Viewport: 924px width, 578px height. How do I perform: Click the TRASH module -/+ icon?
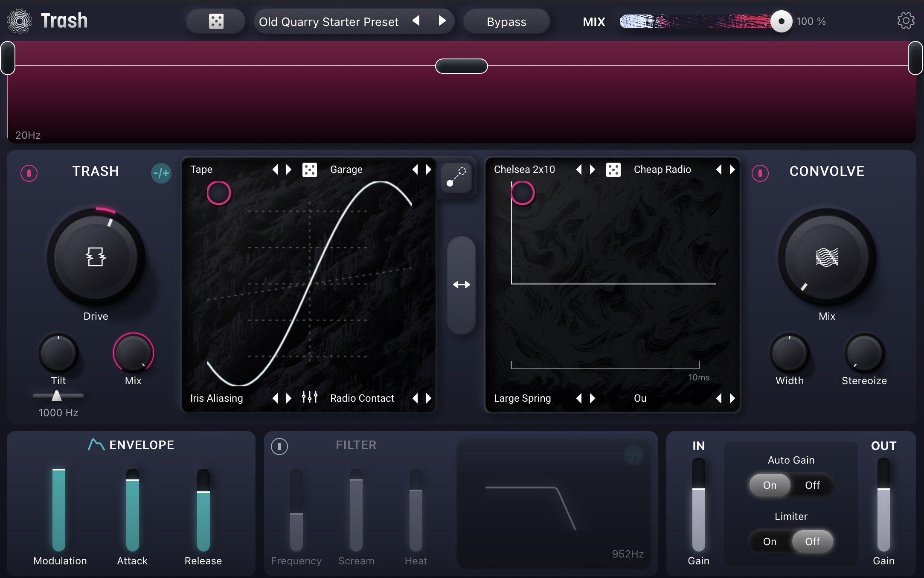pyautogui.click(x=161, y=173)
